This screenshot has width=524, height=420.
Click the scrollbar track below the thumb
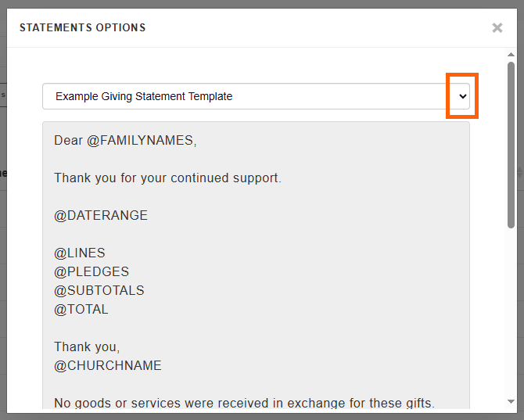(511, 313)
